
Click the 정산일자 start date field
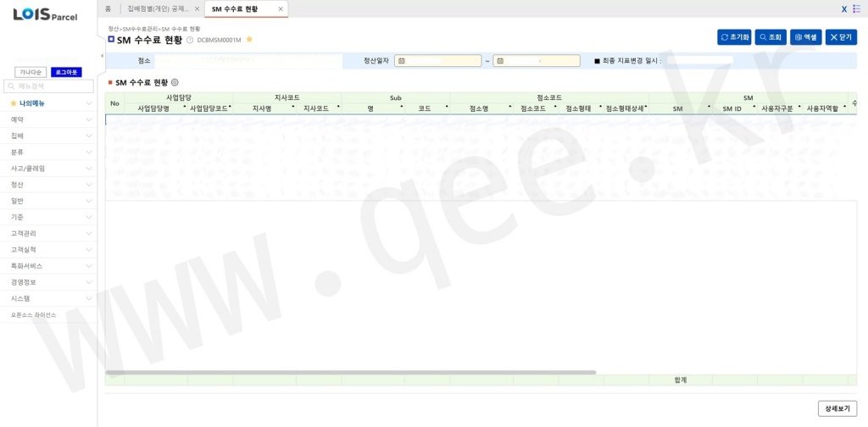point(438,61)
